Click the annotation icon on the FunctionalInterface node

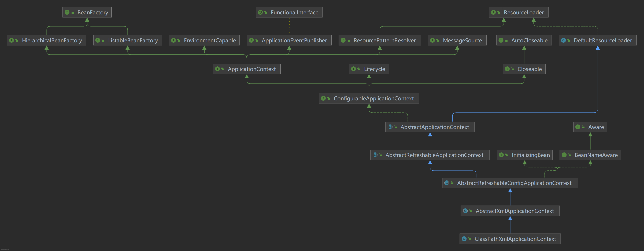tap(260, 12)
